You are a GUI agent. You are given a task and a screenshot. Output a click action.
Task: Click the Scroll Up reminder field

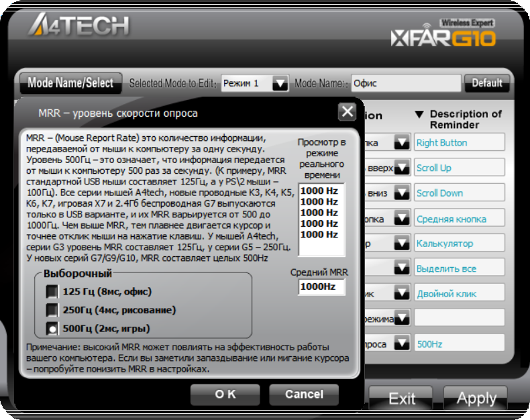coord(460,167)
